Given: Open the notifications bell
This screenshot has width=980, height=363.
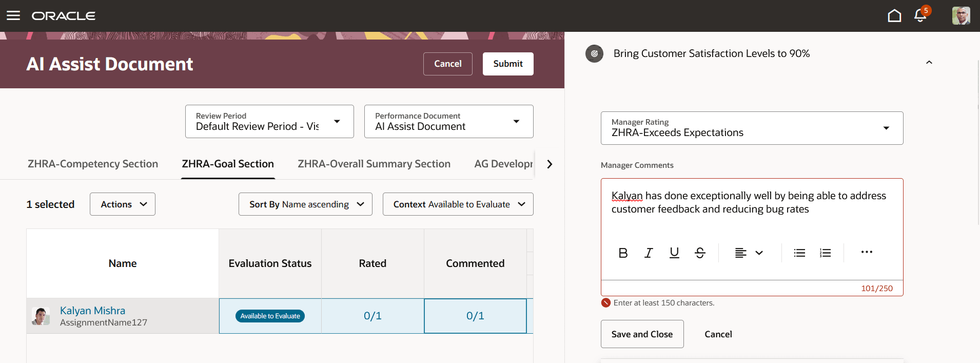Looking at the screenshot, I should [920, 15].
